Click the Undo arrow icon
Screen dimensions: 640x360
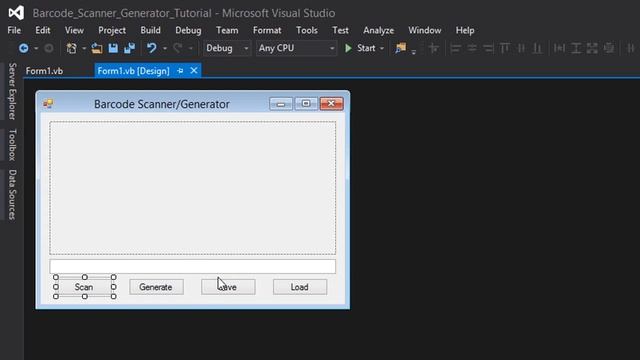coord(151,48)
